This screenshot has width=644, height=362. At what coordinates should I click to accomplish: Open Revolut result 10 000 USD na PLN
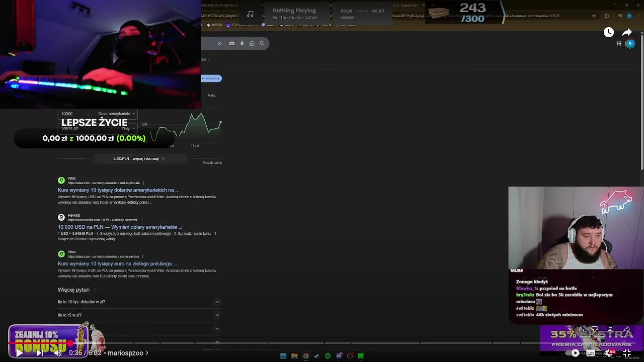coord(120,227)
